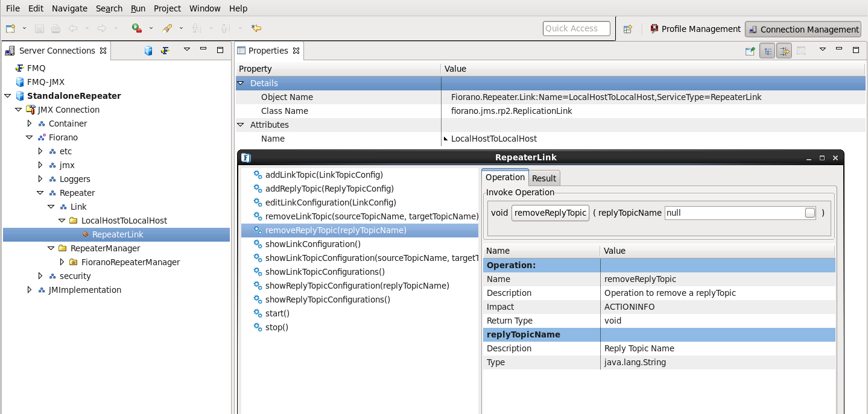
Task: Click blue server icon in Server Connections toolbar
Action: [x=148, y=51]
